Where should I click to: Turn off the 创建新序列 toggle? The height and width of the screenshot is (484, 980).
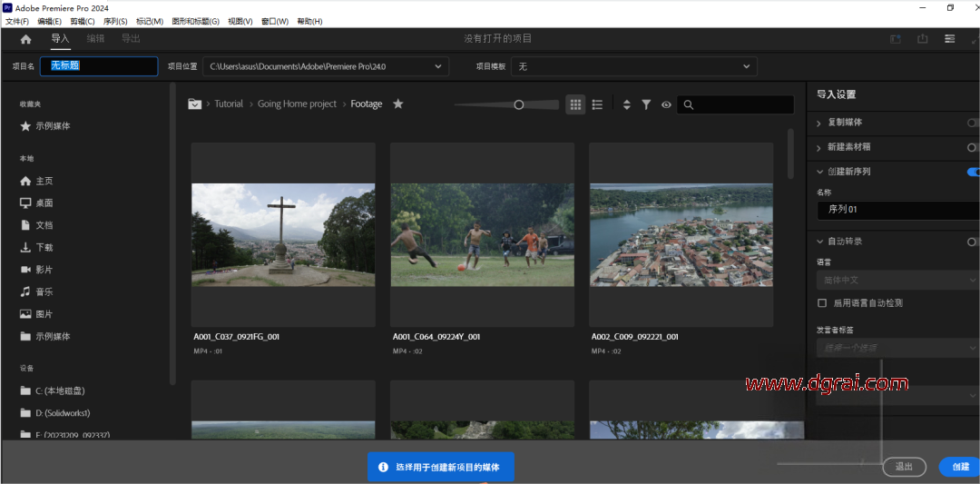(973, 172)
